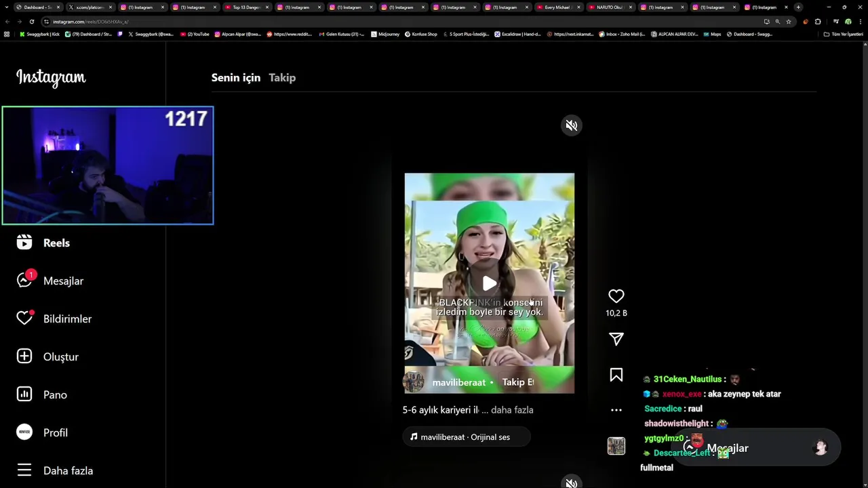Screen dimensions: 868x488
Task: Share the reel with the paper-plane icon
Action: pyautogui.click(x=616, y=339)
